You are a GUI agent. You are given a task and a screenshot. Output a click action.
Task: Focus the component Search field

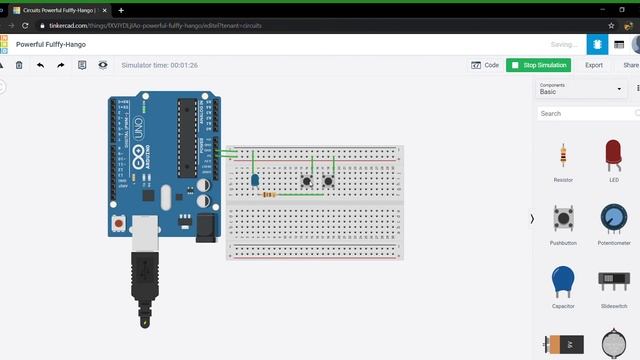(x=588, y=113)
